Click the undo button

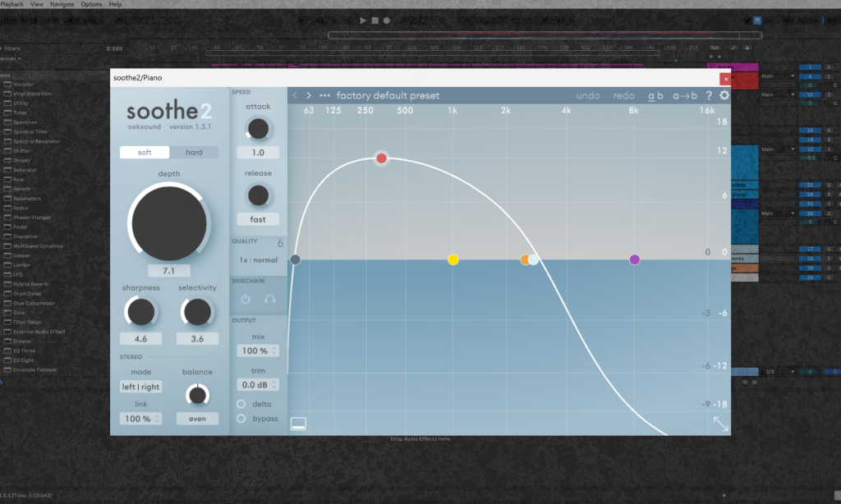pos(588,95)
